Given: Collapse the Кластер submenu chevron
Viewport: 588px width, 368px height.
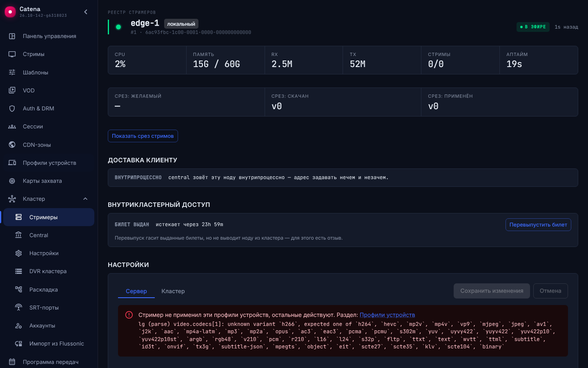Looking at the screenshot, I should pyautogui.click(x=85, y=199).
